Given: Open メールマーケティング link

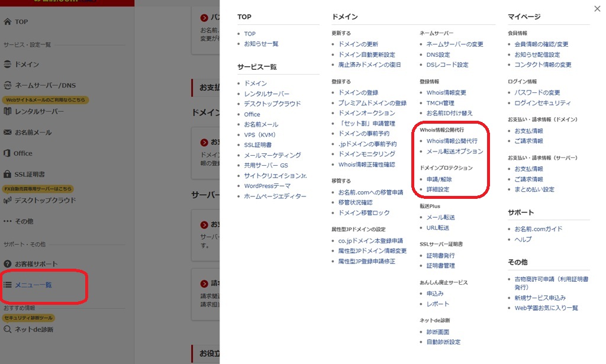Looking at the screenshot, I should [272, 155].
